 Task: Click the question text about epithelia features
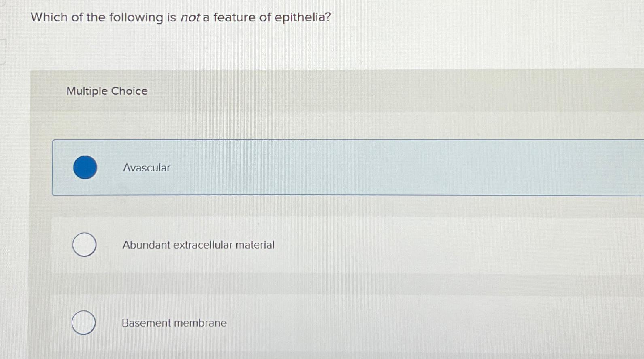coord(180,17)
